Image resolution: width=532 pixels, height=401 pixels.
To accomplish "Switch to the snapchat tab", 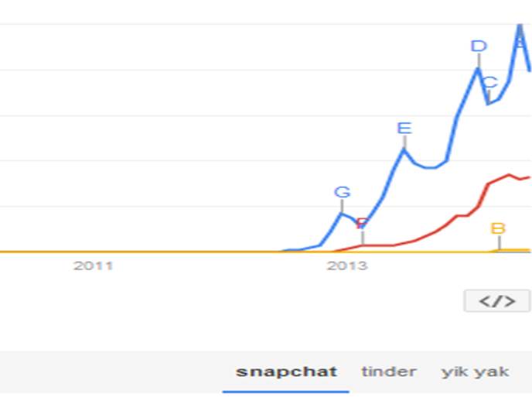I will pyautogui.click(x=286, y=372).
